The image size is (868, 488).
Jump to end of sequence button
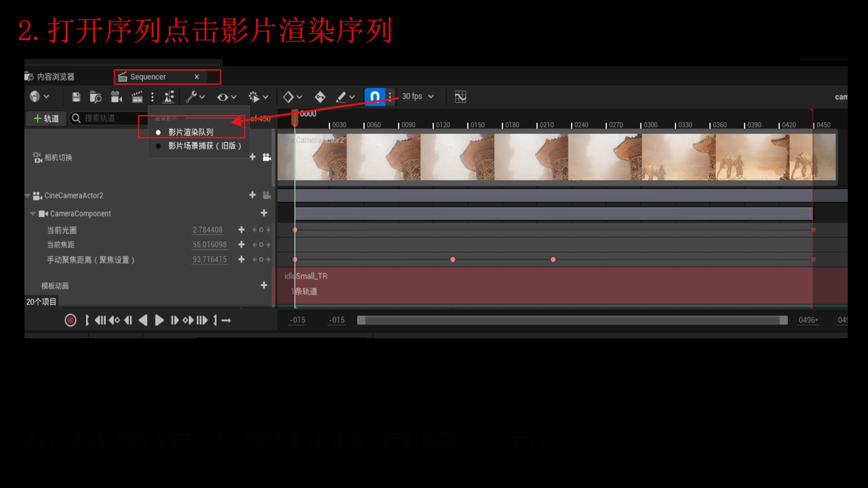202,320
